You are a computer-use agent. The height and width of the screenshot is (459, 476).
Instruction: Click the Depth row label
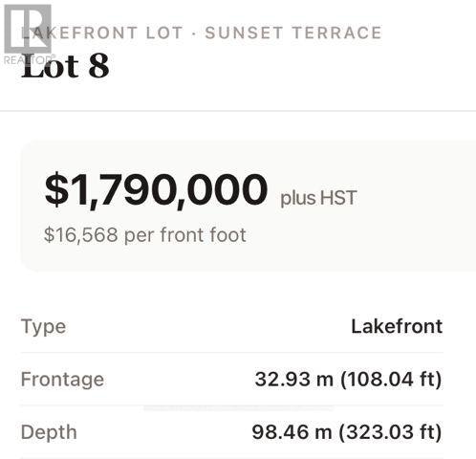[x=49, y=432]
